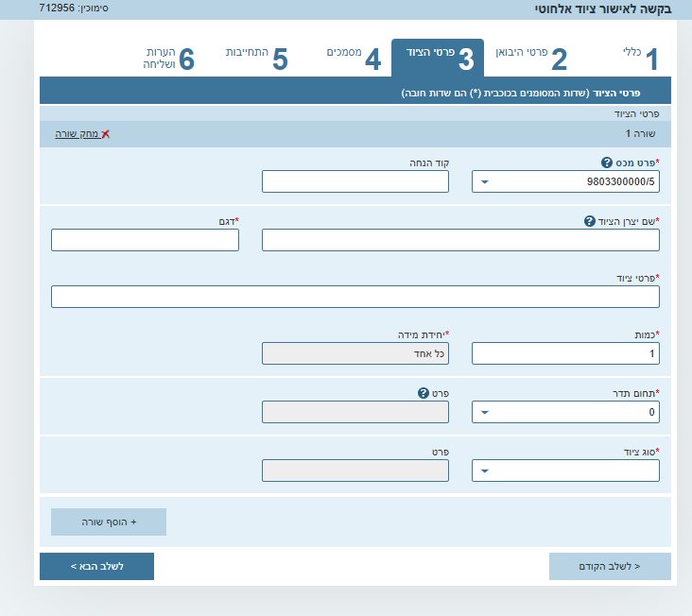Click the wide פרטי ציוד text field
Viewport: 692px width, 616px height.
355,297
